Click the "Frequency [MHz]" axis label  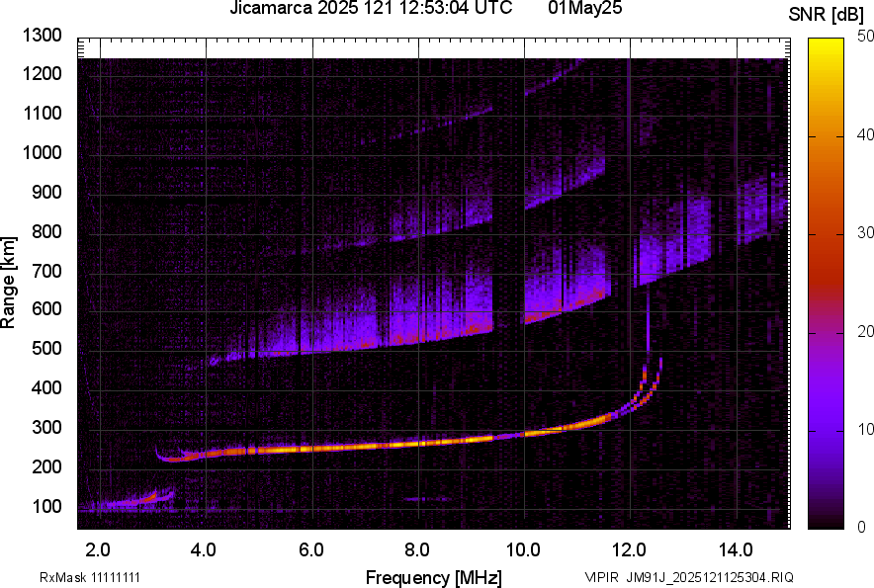(x=434, y=577)
